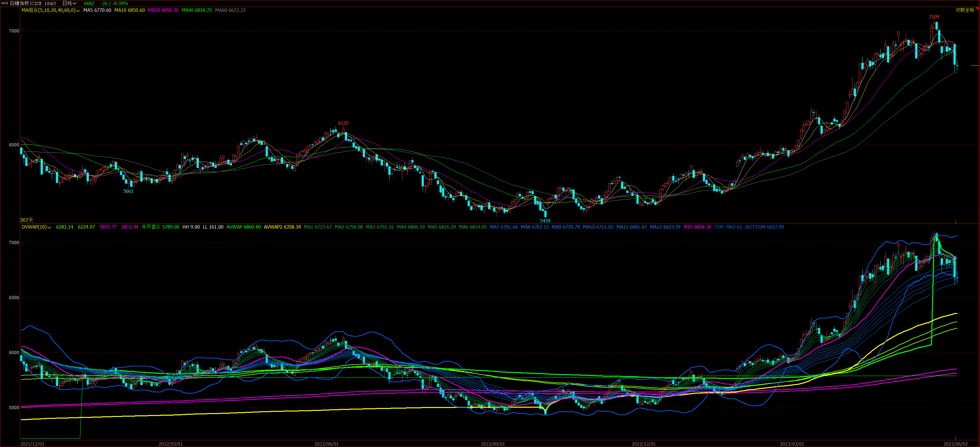Click the 5661 trough price label
Viewport: 980px width, 447px height.
(128, 191)
